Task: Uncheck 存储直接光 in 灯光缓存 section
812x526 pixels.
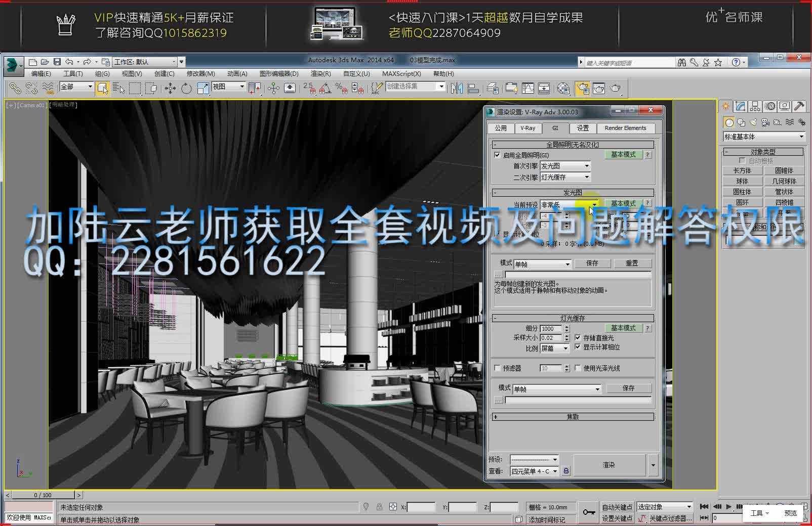Action: tap(578, 337)
